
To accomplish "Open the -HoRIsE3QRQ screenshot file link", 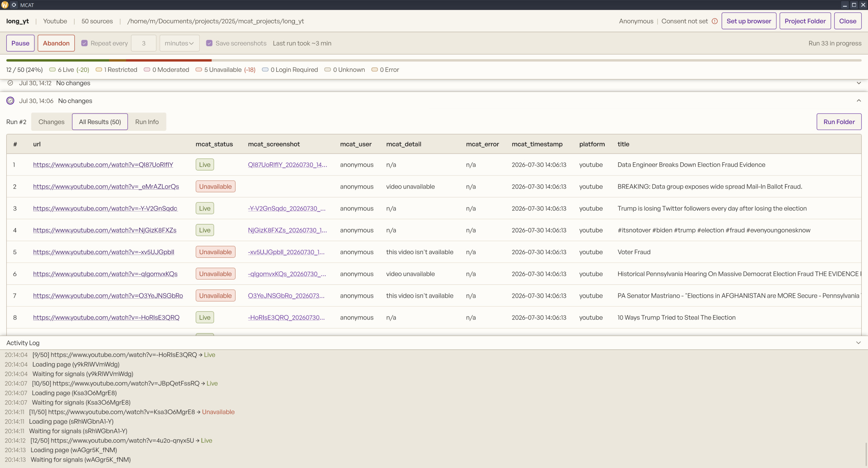I will point(286,318).
